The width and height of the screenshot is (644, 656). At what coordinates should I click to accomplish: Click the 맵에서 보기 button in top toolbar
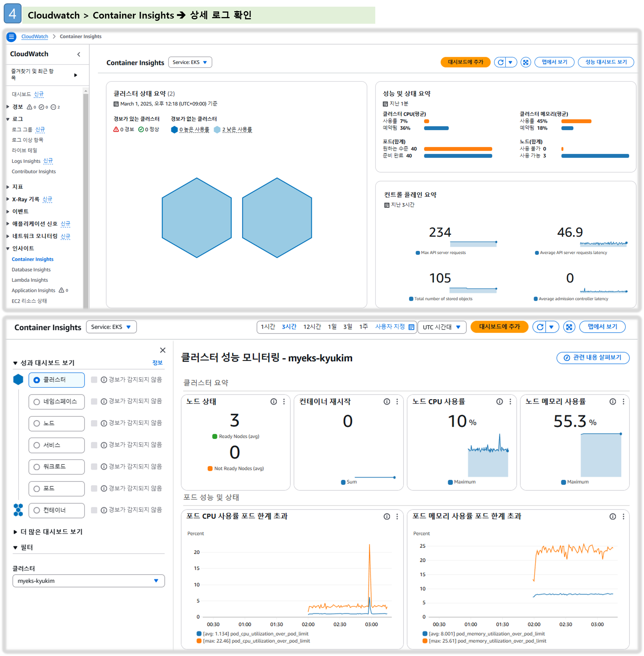click(x=554, y=62)
